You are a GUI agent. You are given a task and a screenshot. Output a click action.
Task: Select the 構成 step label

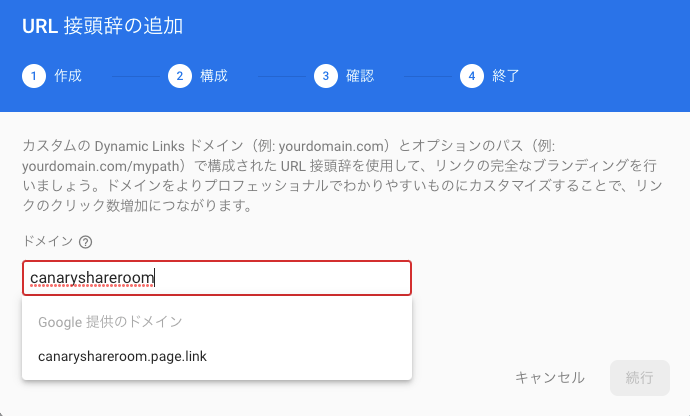213,76
